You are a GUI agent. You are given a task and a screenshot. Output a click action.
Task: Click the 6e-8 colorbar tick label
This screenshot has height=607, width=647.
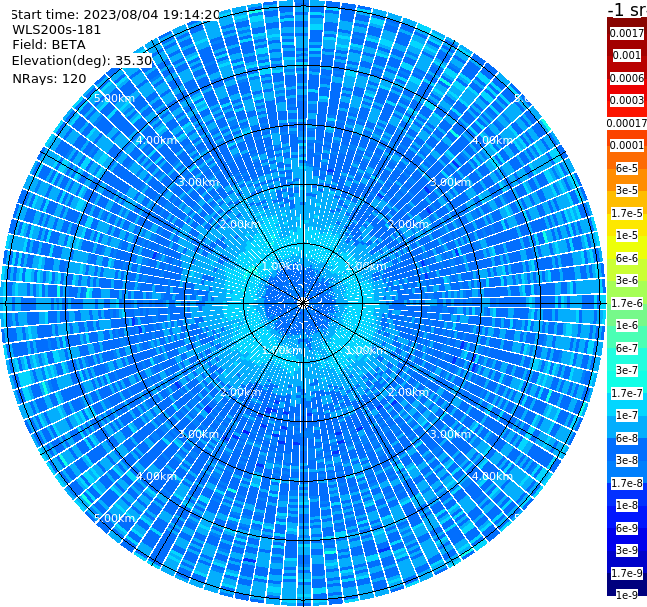tap(627, 438)
